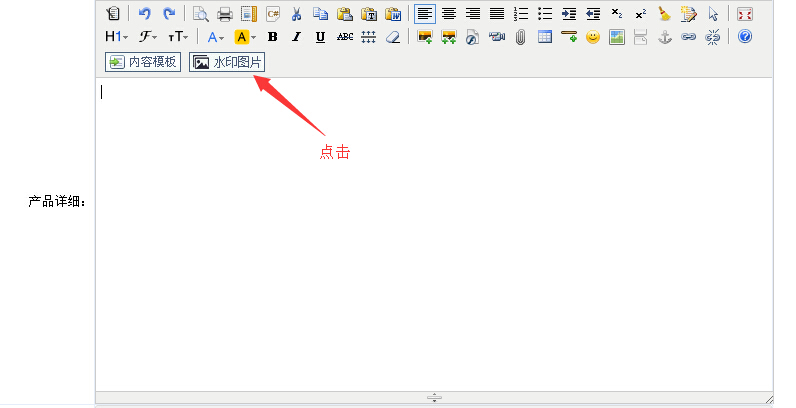Insert a hyperlink with chain icon
The width and height of the screenshot is (796, 408).
coord(688,37)
